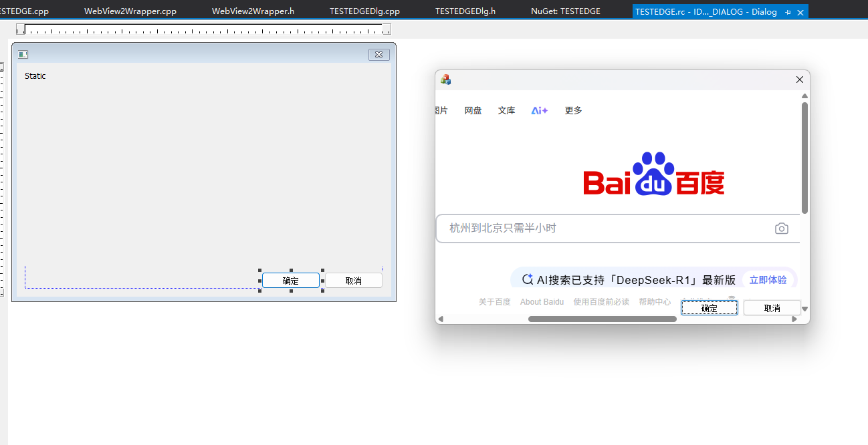The height and width of the screenshot is (445, 868).
Task: Click the vertical scrollbar thumb in Baidu view
Action: 805,158
